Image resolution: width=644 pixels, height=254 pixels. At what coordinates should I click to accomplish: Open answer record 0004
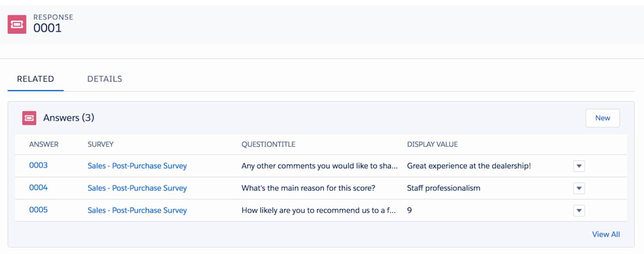pos(38,188)
